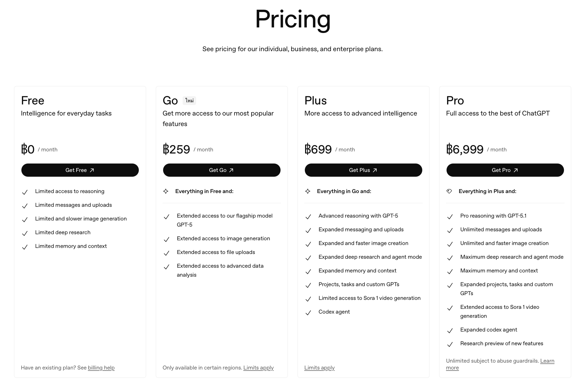
Task: Click checkmark beside Pro reasoning with GPT-5.1
Action: tap(450, 217)
